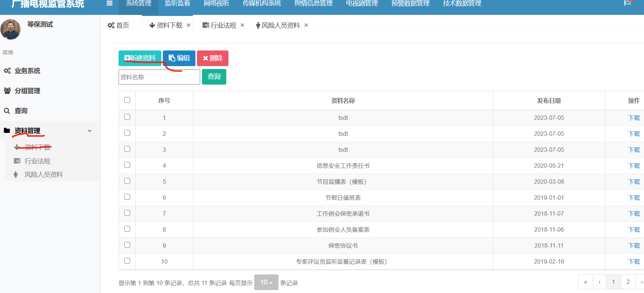Open the 舆情信息管理 top menu
This screenshot has height=293, width=644.
313,4
